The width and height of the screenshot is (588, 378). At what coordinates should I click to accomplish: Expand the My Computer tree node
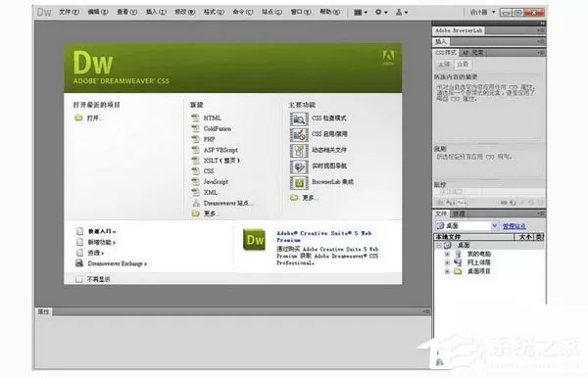[447, 254]
